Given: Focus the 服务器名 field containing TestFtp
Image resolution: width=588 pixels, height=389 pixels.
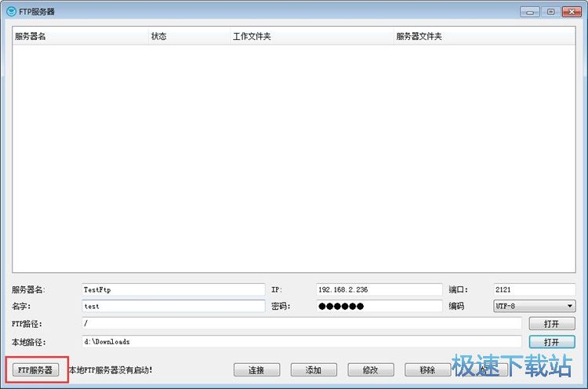Looking at the screenshot, I should click(x=173, y=289).
